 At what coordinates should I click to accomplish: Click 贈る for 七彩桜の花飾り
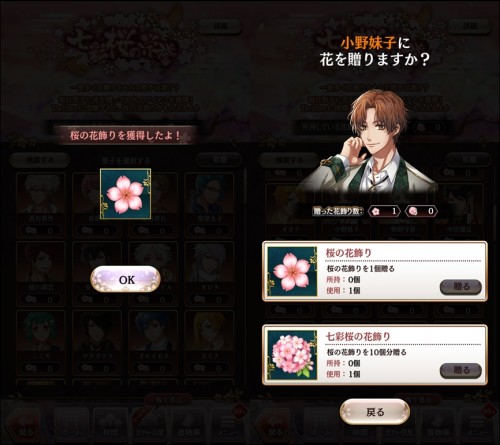point(461,370)
